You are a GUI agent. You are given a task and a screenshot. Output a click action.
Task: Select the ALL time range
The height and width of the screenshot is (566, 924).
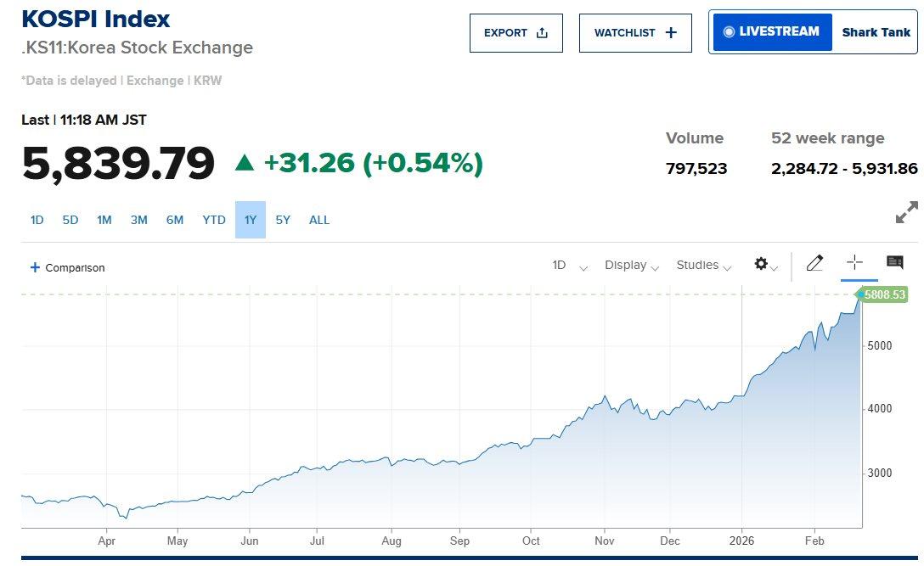[319, 220]
